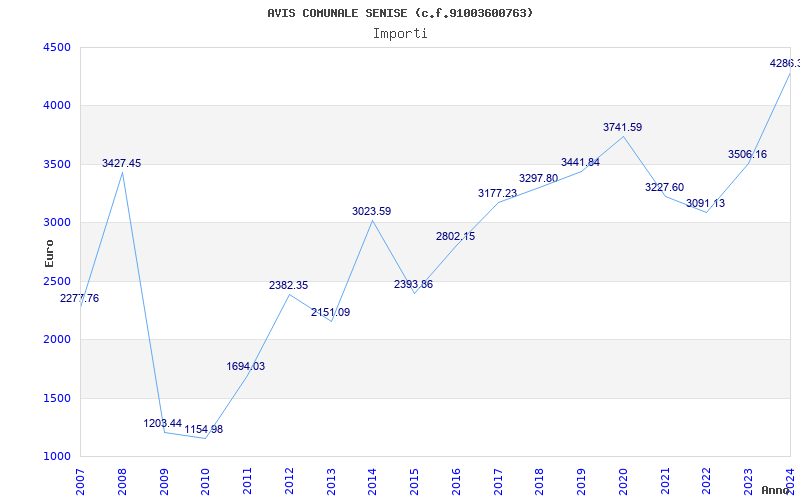Click the 2009 year label
This screenshot has width=800, height=500.
click(164, 482)
